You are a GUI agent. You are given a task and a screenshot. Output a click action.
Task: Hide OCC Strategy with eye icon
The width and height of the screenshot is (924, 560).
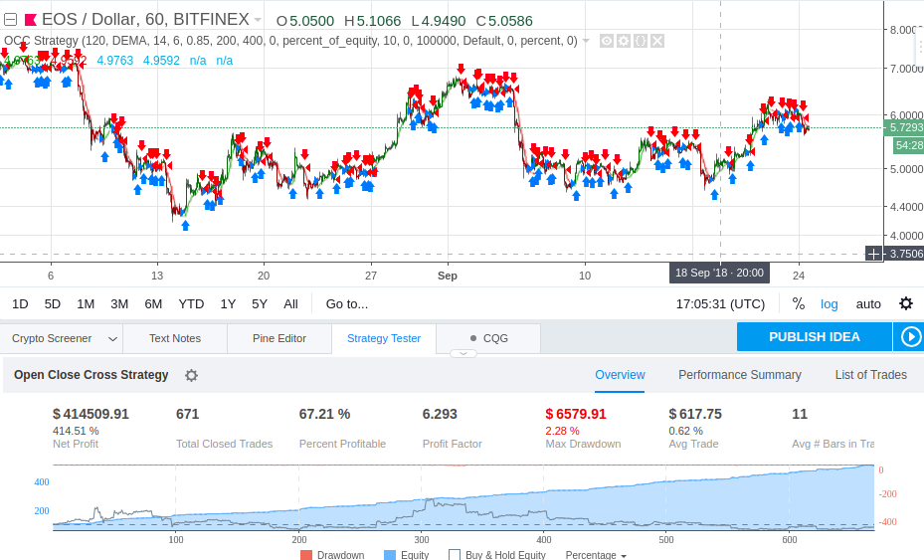[607, 41]
